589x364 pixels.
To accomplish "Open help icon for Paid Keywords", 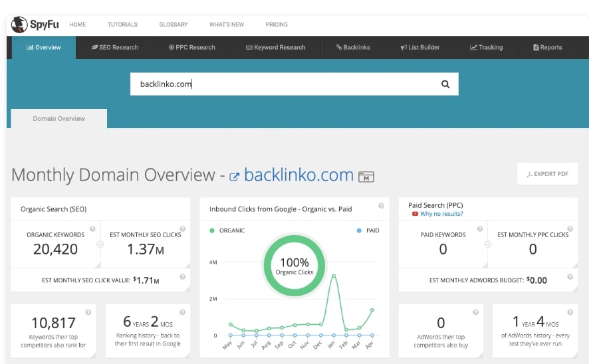I will click(480, 228).
